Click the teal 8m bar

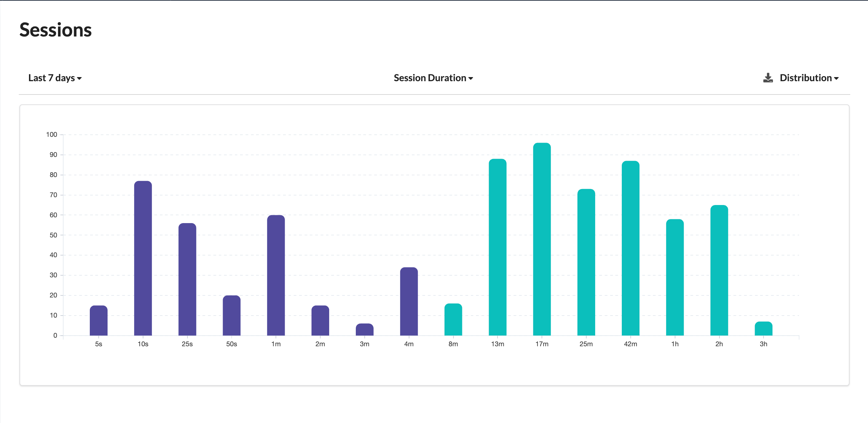453,319
